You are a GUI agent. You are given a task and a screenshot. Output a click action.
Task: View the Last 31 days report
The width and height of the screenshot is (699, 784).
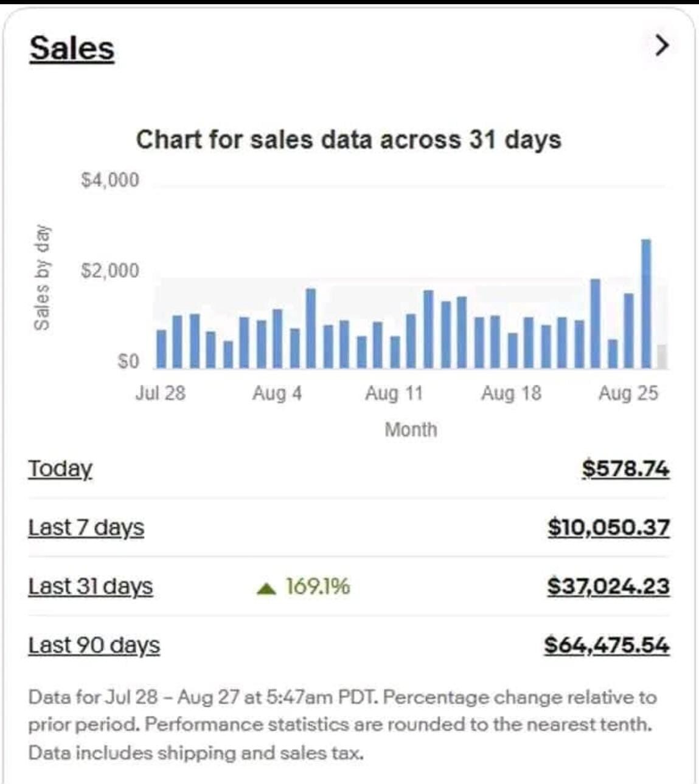[x=90, y=587]
